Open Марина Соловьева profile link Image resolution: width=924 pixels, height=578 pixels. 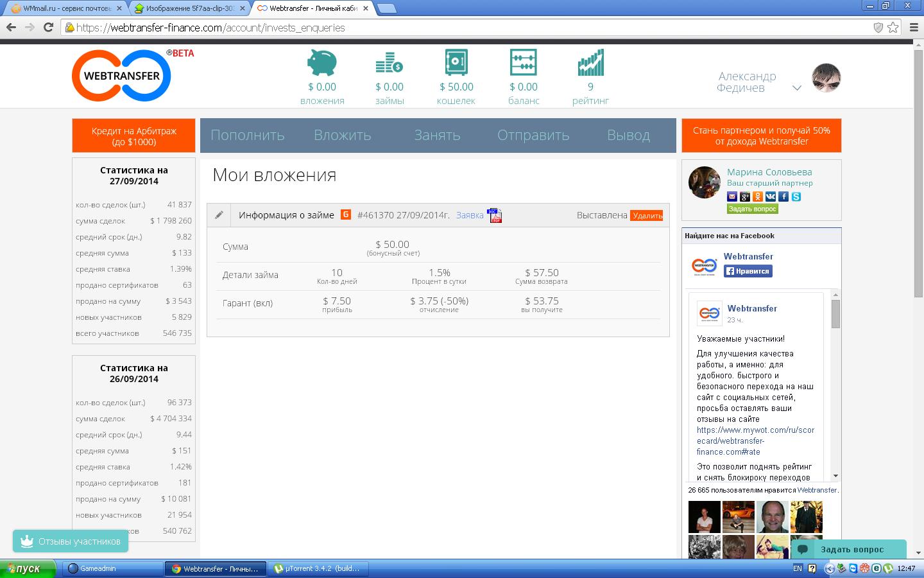769,172
